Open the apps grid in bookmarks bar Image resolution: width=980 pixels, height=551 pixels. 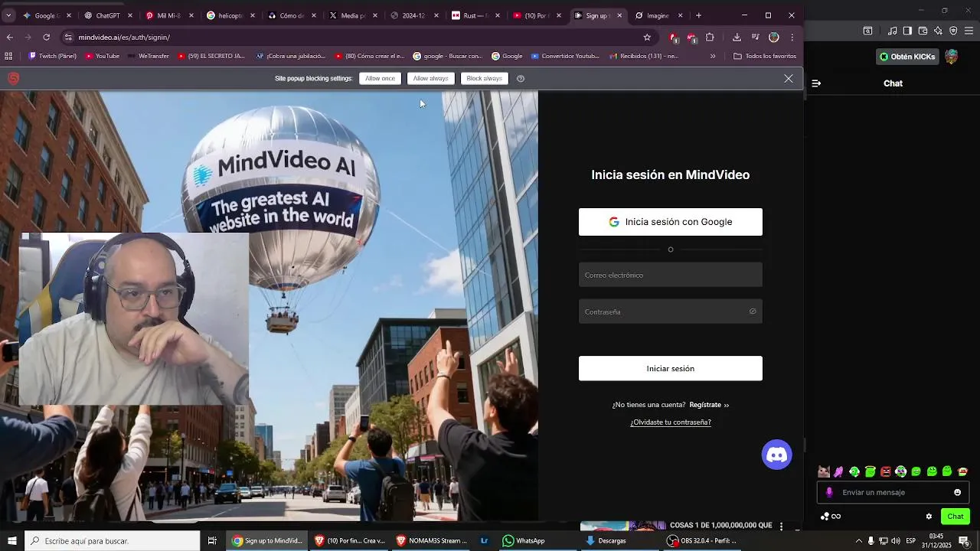8,56
